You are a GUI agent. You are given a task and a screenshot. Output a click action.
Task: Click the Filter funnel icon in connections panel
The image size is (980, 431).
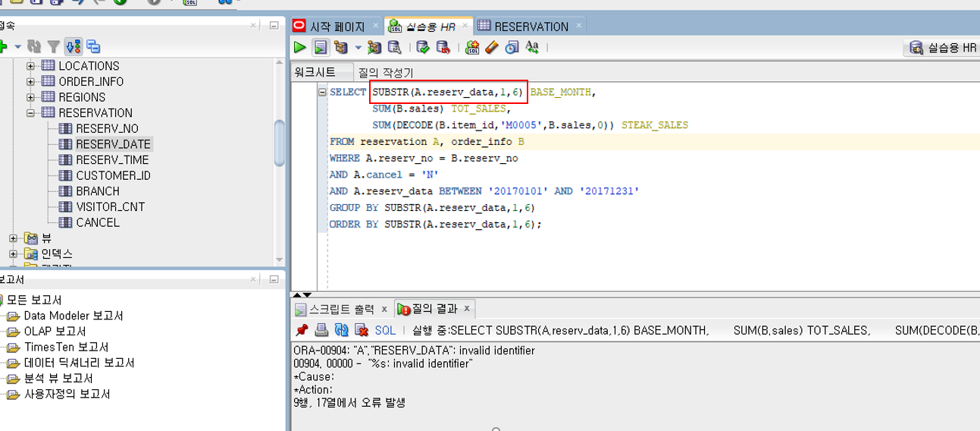[54, 47]
